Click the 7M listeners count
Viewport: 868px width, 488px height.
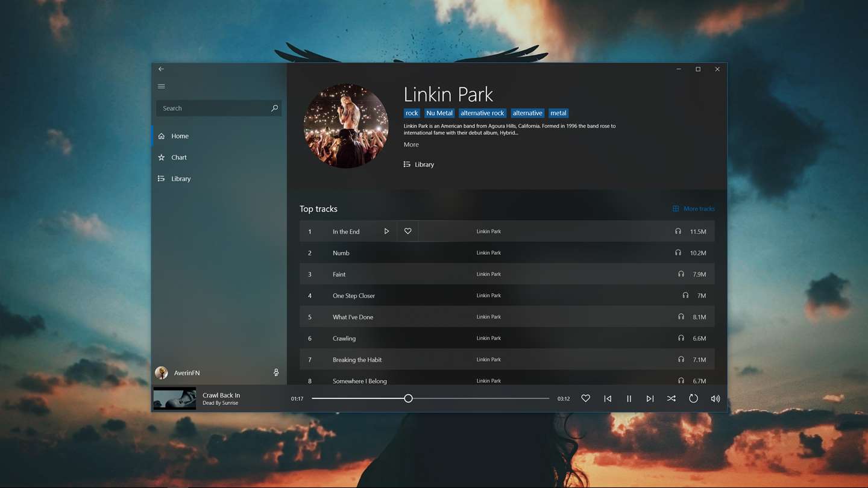[x=702, y=296]
